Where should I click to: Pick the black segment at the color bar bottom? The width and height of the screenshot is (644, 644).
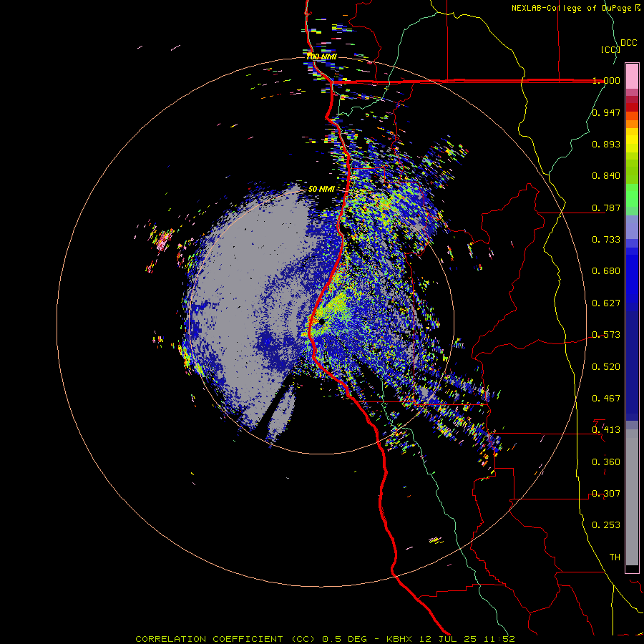(632, 568)
